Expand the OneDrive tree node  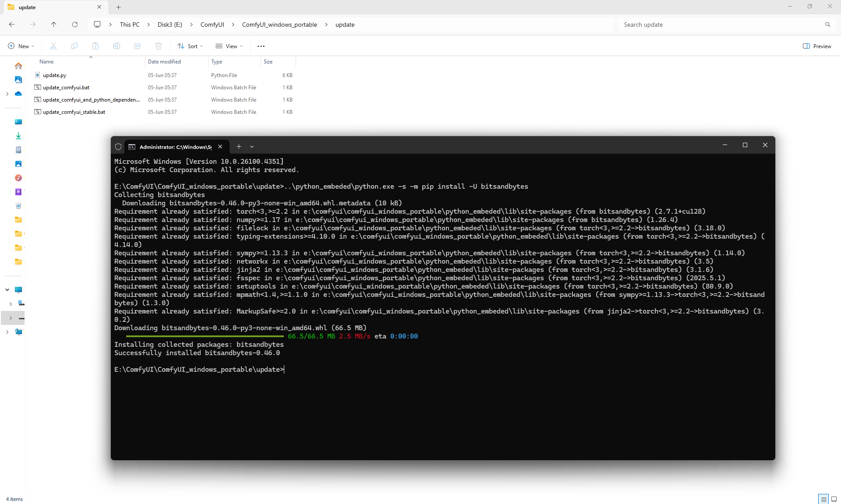pyautogui.click(x=7, y=94)
